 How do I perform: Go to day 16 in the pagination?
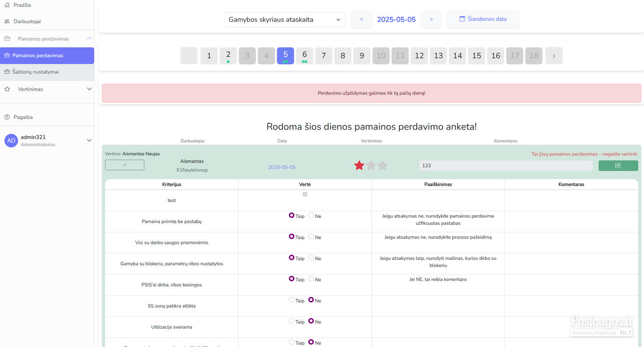point(496,56)
